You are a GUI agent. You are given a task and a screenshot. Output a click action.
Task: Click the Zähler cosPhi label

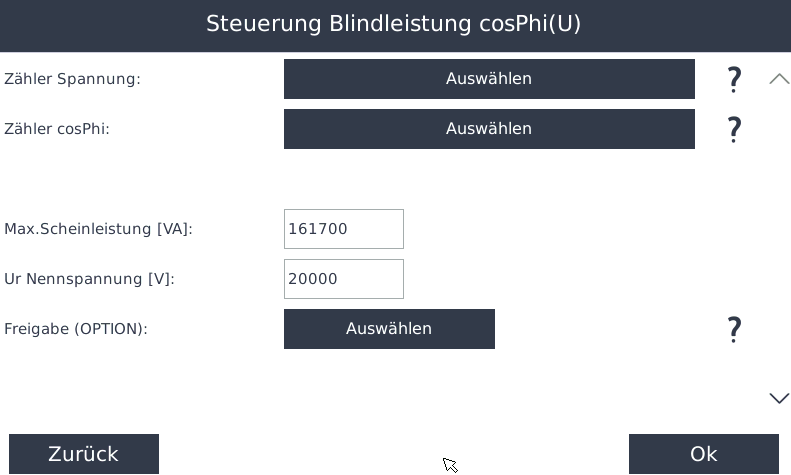point(57,129)
